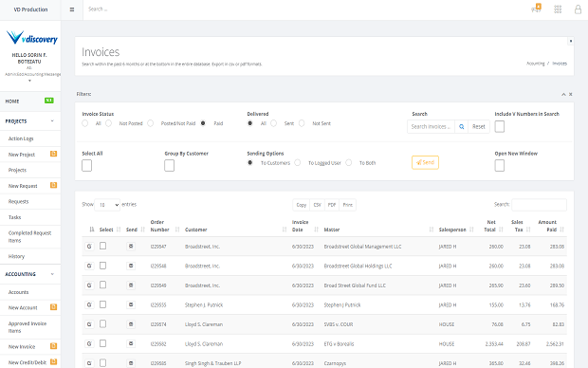Enable Include V Numbers in Search checkbox
Screen dimensions: 588x368
(x=500, y=126)
